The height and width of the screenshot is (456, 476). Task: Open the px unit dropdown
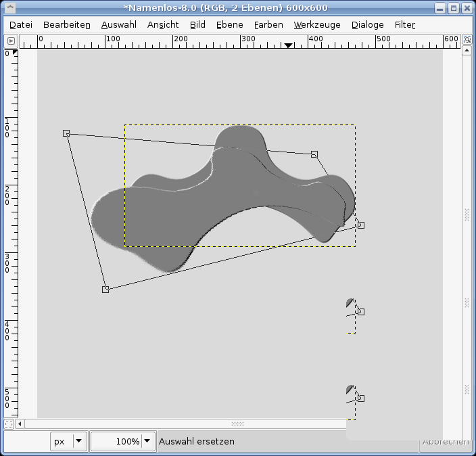69,441
